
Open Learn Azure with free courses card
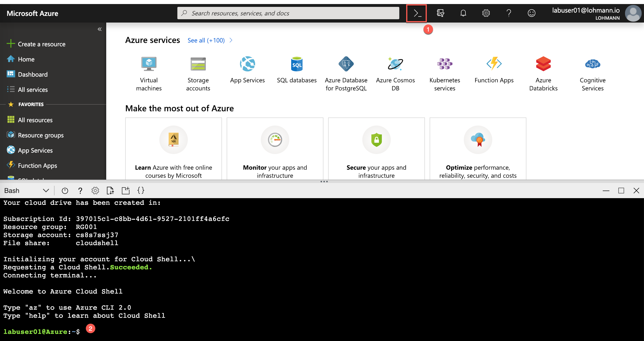pos(174,149)
